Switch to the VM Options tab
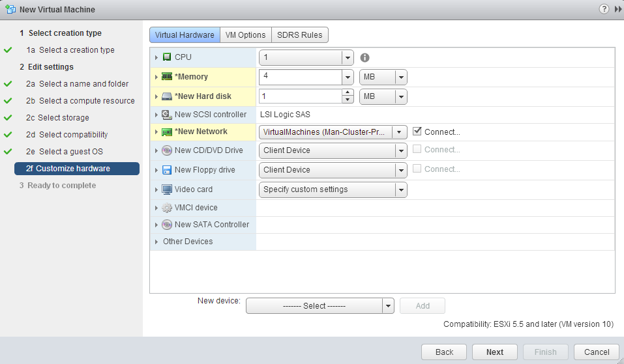 click(x=246, y=35)
